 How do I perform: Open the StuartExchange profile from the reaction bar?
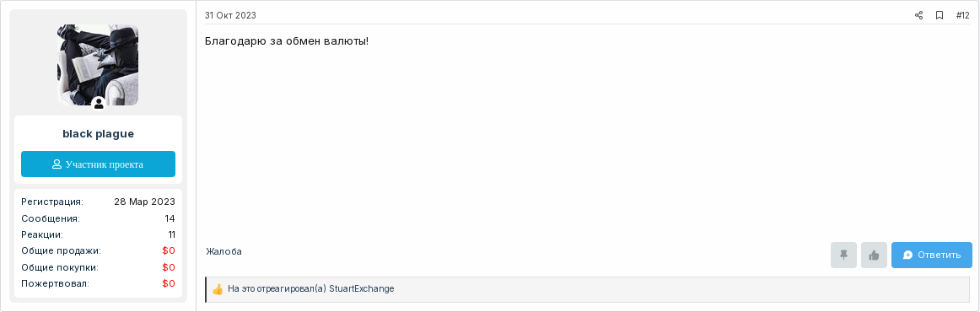point(361,289)
